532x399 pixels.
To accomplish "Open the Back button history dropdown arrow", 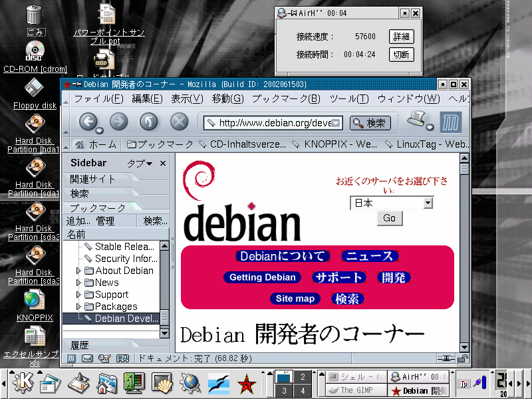I will (99, 130).
